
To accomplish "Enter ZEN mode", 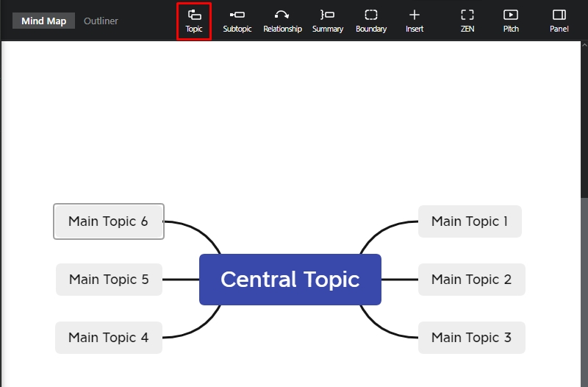I will click(467, 21).
